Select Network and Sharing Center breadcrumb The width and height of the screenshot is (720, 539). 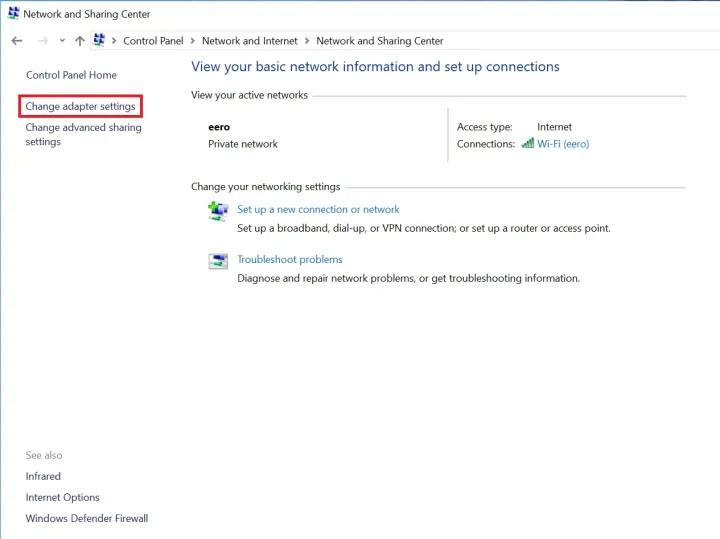coord(380,41)
